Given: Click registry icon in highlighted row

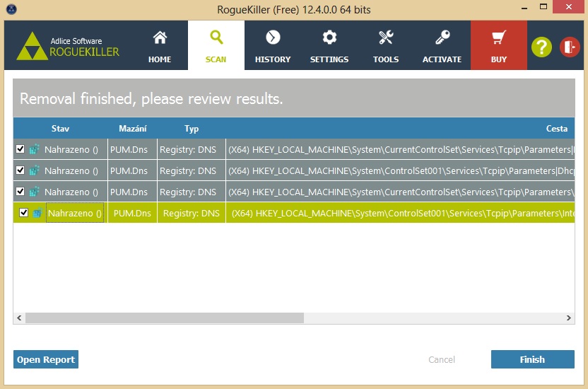Looking at the screenshot, I should click(x=37, y=213).
